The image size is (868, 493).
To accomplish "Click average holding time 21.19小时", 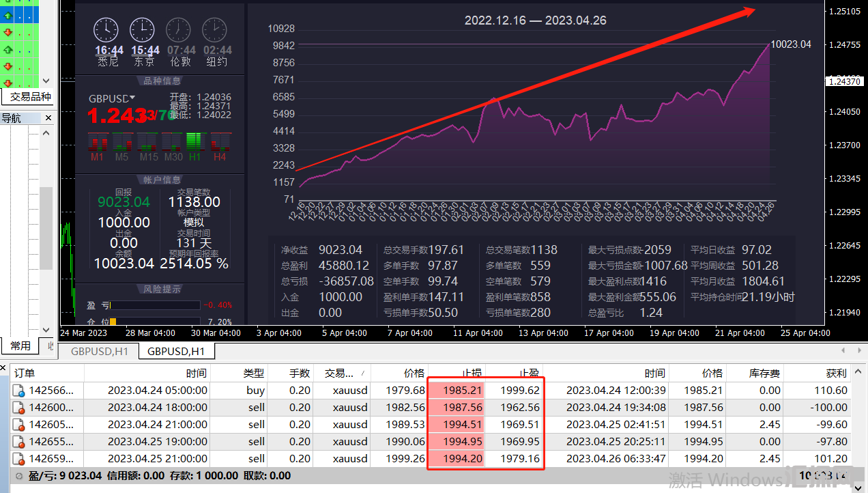I will [x=768, y=297].
